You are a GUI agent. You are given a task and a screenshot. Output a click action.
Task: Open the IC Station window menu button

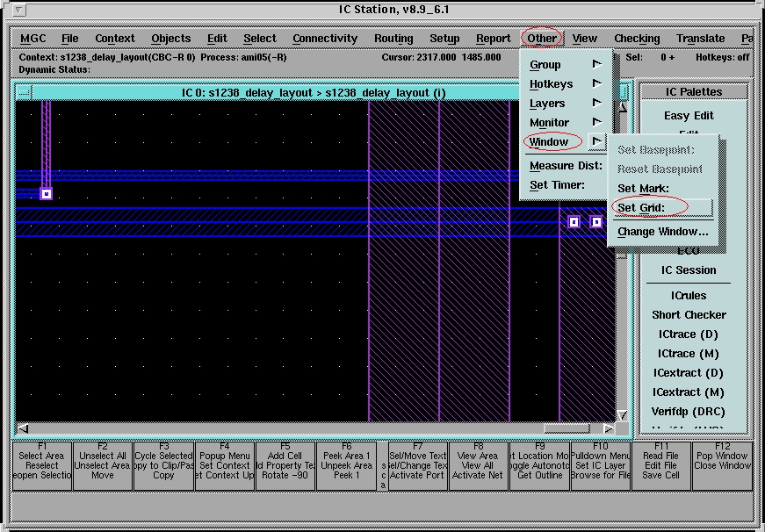pos(20,10)
